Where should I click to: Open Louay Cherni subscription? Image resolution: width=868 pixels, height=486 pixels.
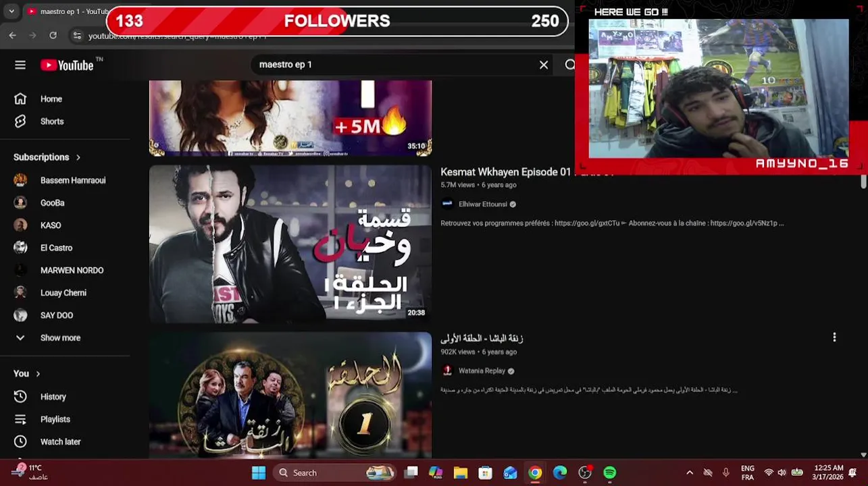(65, 293)
